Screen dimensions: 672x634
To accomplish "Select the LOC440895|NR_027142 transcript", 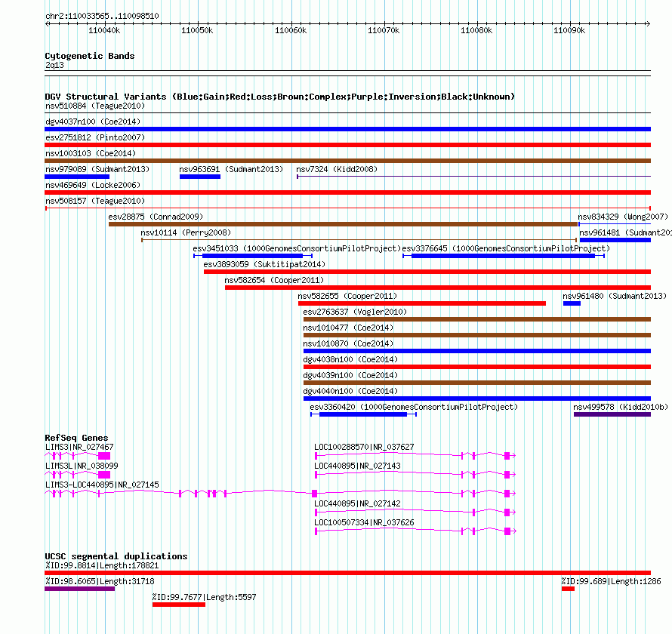I will point(415,512).
